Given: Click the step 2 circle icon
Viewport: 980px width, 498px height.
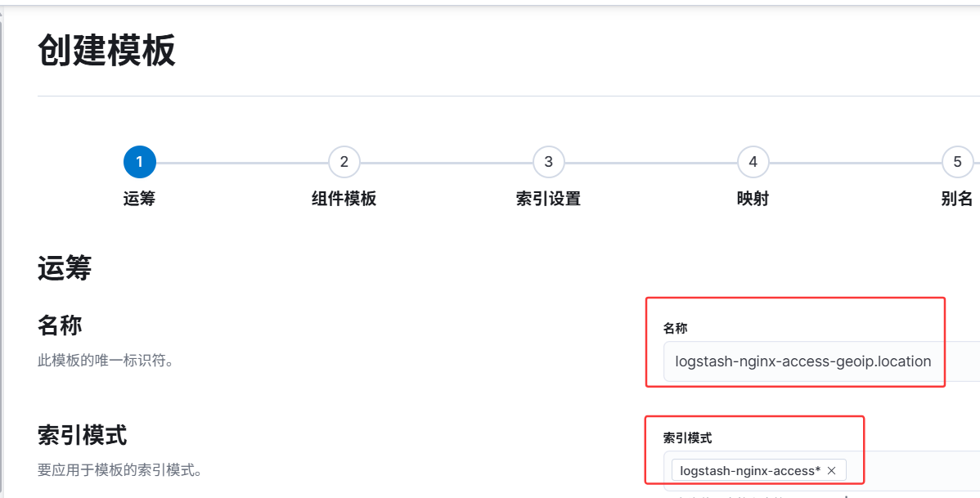Looking at the screenshot, I should [344, 162].
